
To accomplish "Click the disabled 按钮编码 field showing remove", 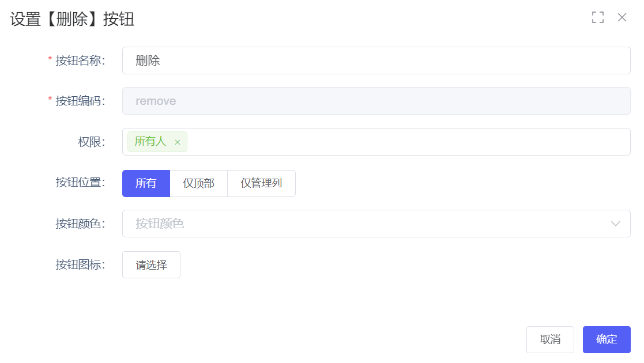I will point(376,101).
